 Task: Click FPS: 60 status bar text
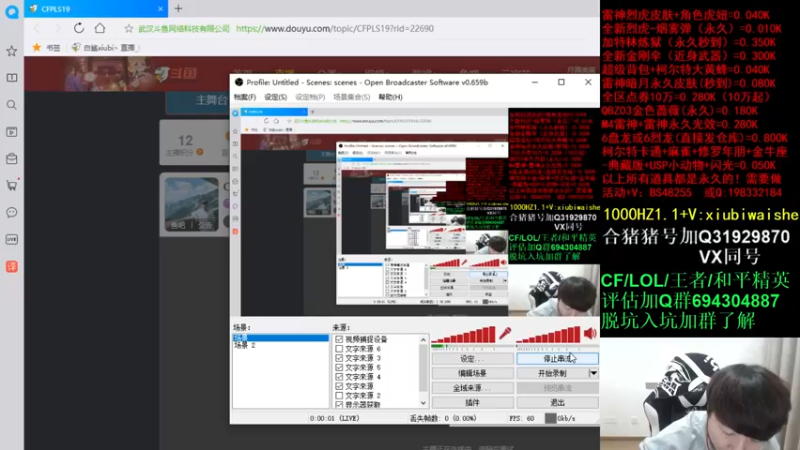pyautogui.click(x=521, y=418)
